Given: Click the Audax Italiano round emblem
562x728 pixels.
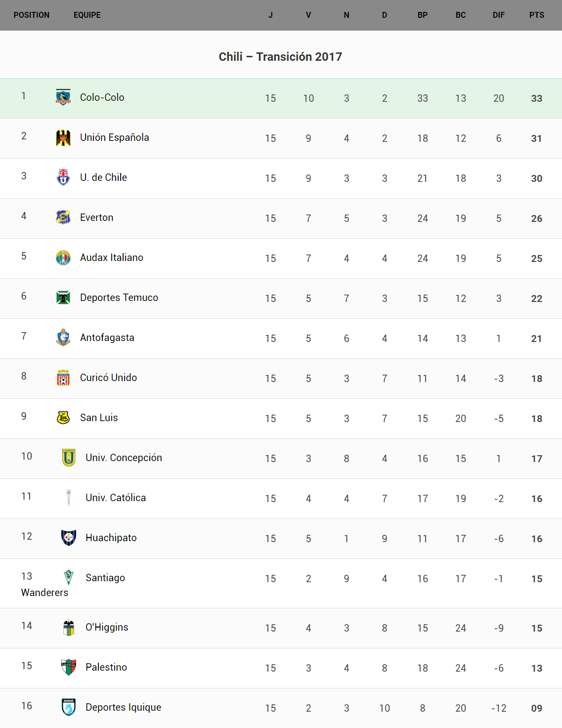Looking at the screenshot, I should point(63,257).
